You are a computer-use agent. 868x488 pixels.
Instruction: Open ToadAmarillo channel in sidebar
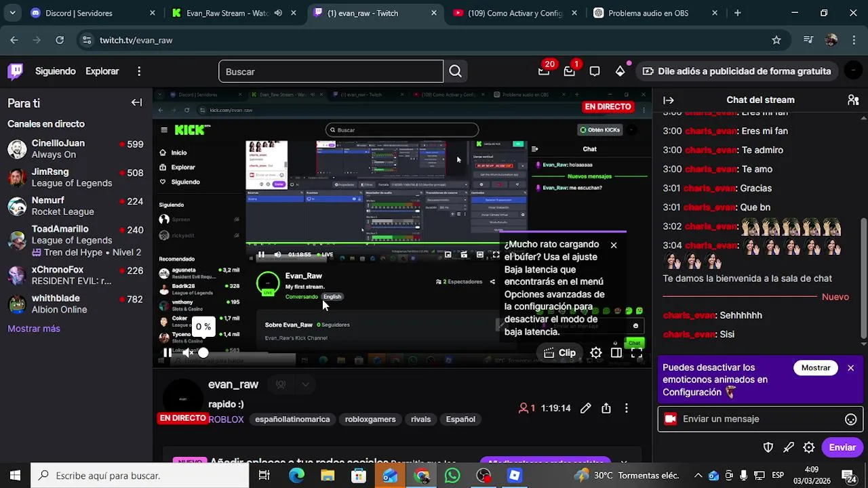(76, 241)
